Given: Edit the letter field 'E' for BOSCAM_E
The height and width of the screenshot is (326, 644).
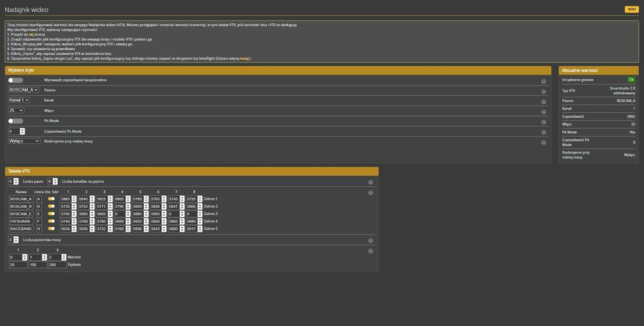Looking at the screenshot, I should tap(39, 214).
